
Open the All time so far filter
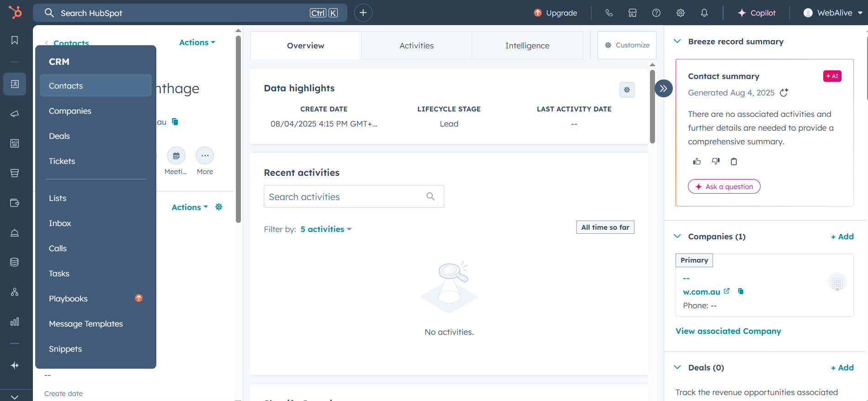(605, 227)
